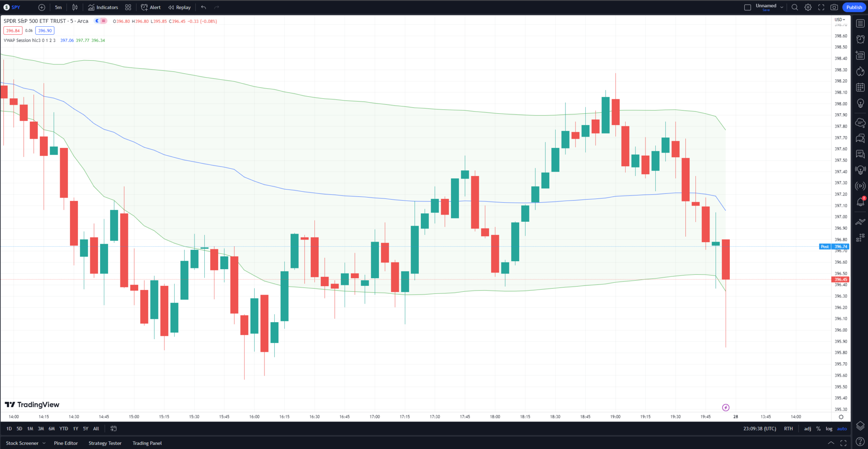Click the Publish button
Viewport: 868px width, 449px height.
854,7
